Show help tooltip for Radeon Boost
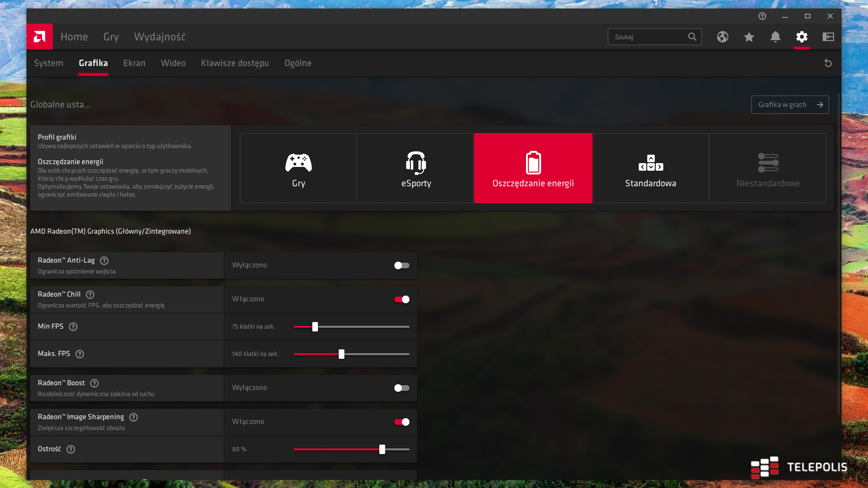 click(94, 383)
